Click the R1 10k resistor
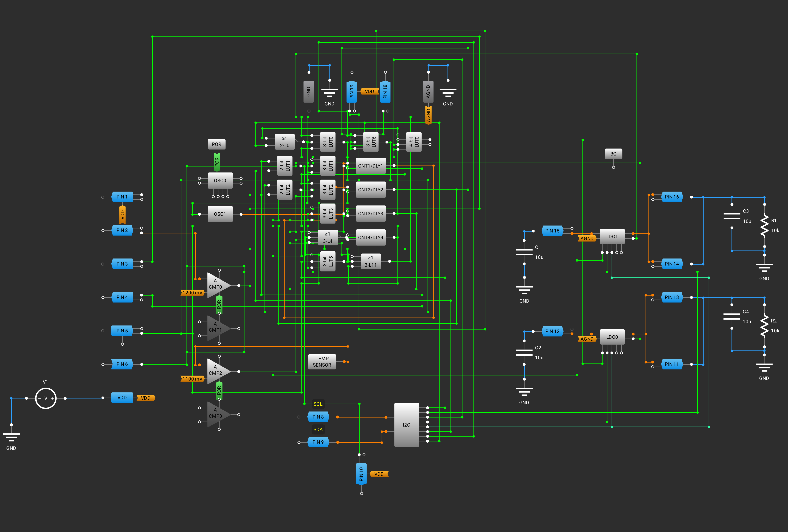The height and width of the screenshot is (532, 788). pos(764,225)
